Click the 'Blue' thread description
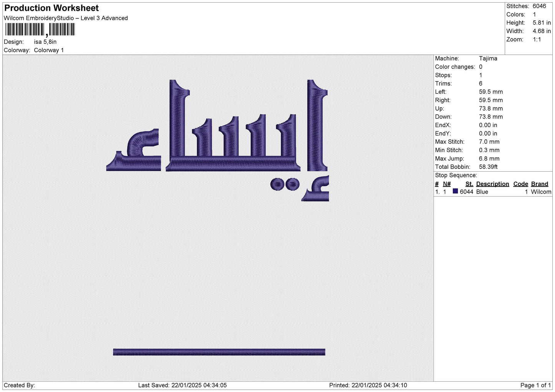The width and height of the screenshot is (555, 392). coord(482,192)
